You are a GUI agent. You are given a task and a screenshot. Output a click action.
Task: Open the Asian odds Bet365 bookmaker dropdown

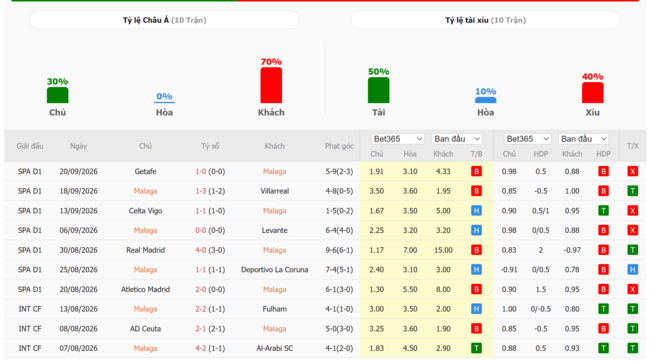(398, 139)
